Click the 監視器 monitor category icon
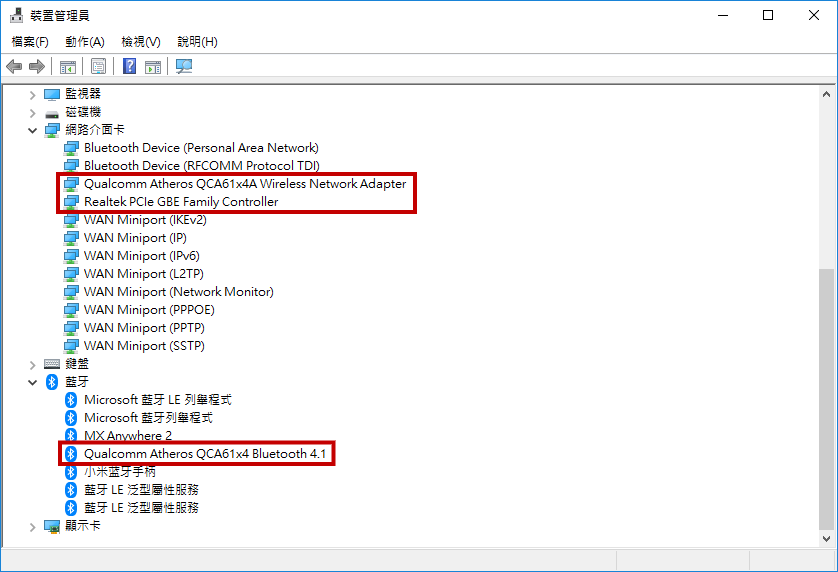The height and width of the screenshot is (572, 838). click(x=52, y=94)
